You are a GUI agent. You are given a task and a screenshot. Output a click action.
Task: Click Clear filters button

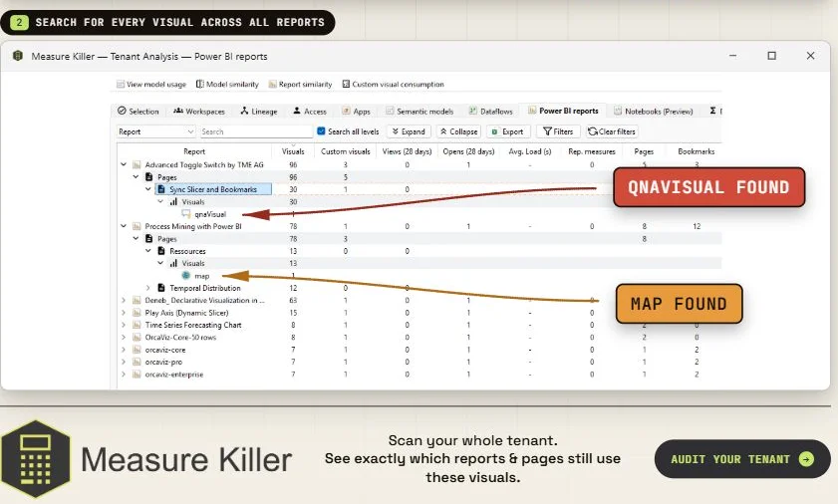tap(612, 131)
